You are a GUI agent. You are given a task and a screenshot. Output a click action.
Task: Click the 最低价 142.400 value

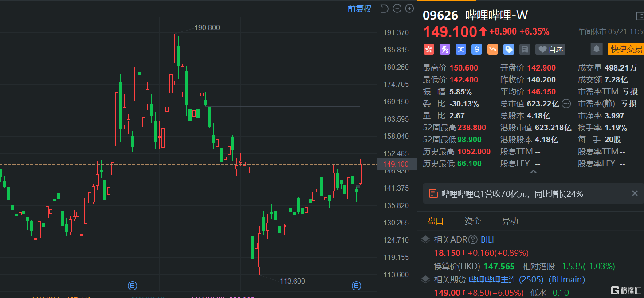pyautogui.click(x=464, y=80)
